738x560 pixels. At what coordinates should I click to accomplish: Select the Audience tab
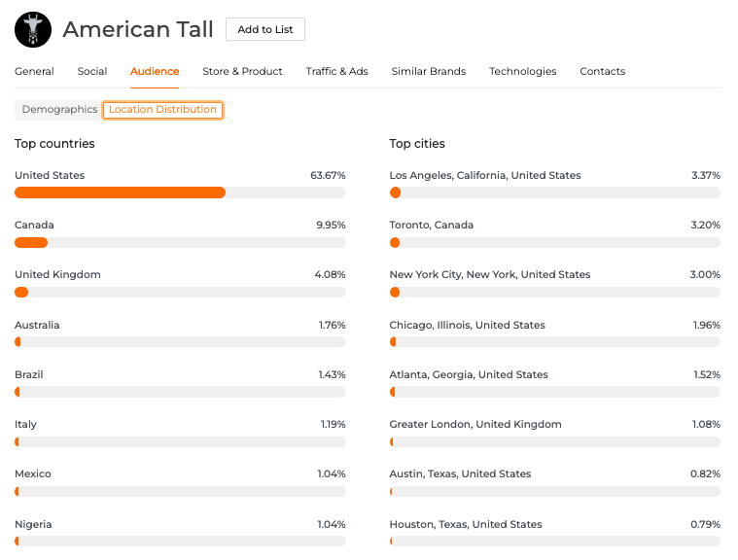pos(155,71)
